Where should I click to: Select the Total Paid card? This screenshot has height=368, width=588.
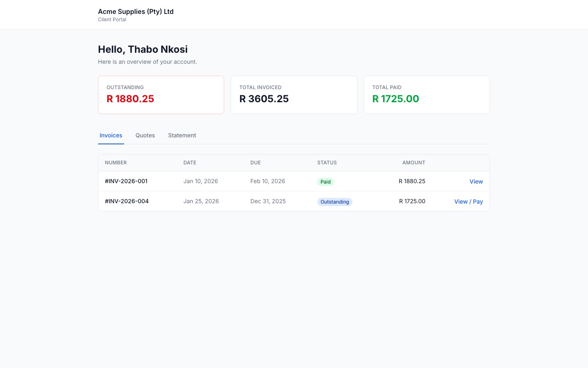[427, 95]
